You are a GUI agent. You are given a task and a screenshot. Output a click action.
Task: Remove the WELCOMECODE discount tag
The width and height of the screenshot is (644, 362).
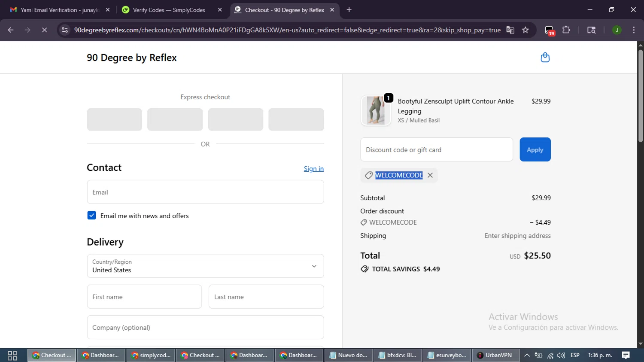pyautogui.click(x=430, y=175)
